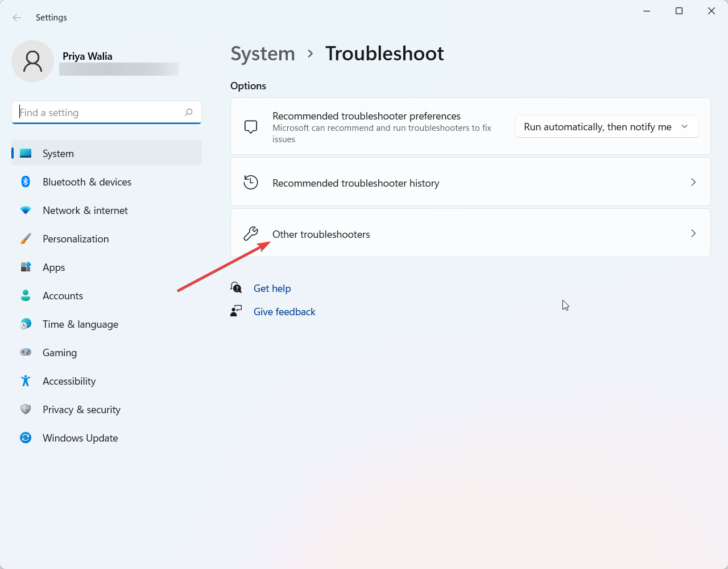Click Give feedback
This screenshot has height=569, width=728.
pyautogui.click(x=284, y=311)
